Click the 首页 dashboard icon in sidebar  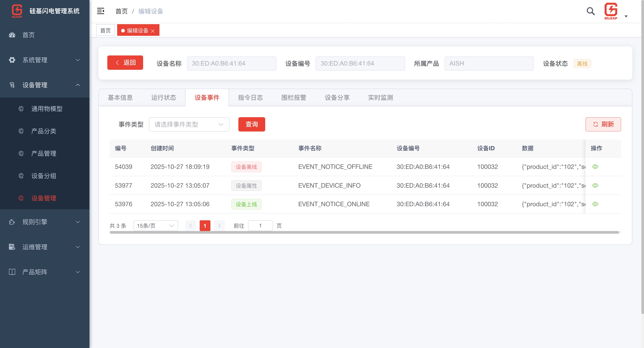pos(12,35)
